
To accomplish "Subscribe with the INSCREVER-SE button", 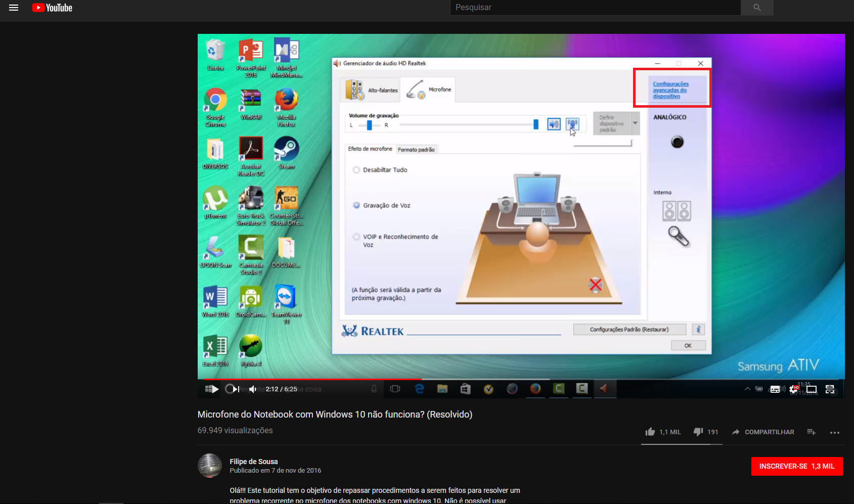I will point(797,466).
